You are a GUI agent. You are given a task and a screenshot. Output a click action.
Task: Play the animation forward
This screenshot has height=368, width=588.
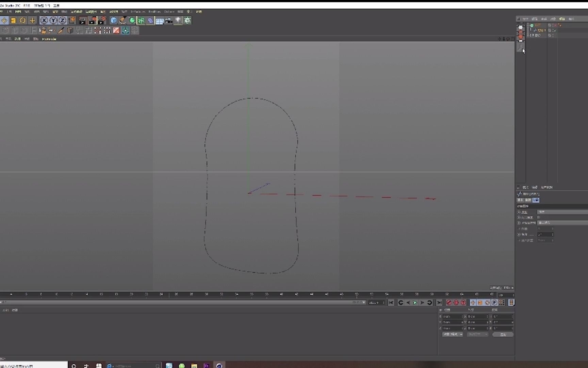point(415,303)
